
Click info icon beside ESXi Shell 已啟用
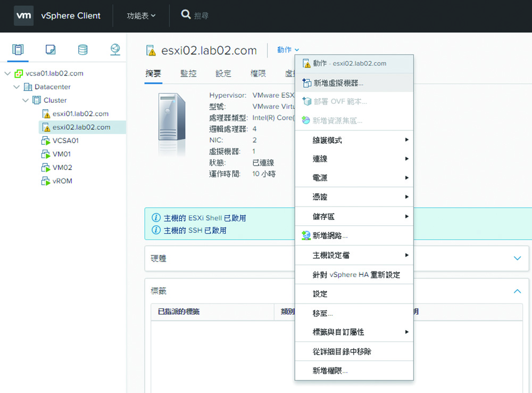pos(156,218)
